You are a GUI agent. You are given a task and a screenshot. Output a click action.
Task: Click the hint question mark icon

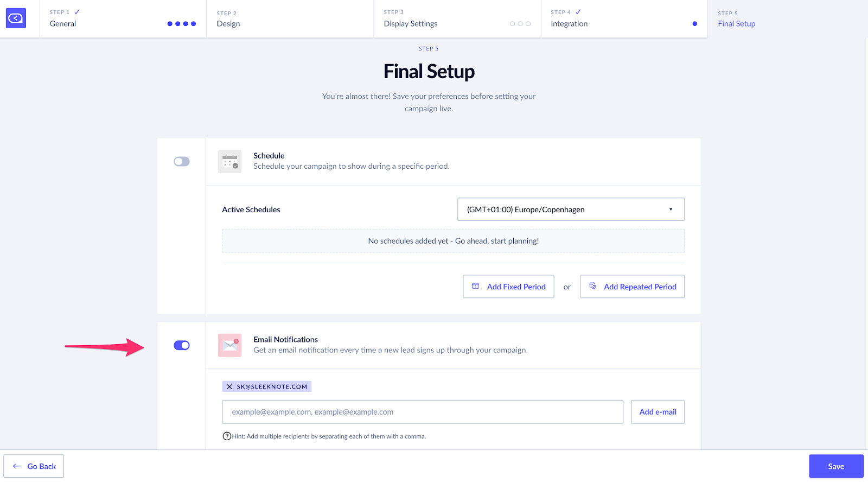pyautogui.click(x=227, y=436)
